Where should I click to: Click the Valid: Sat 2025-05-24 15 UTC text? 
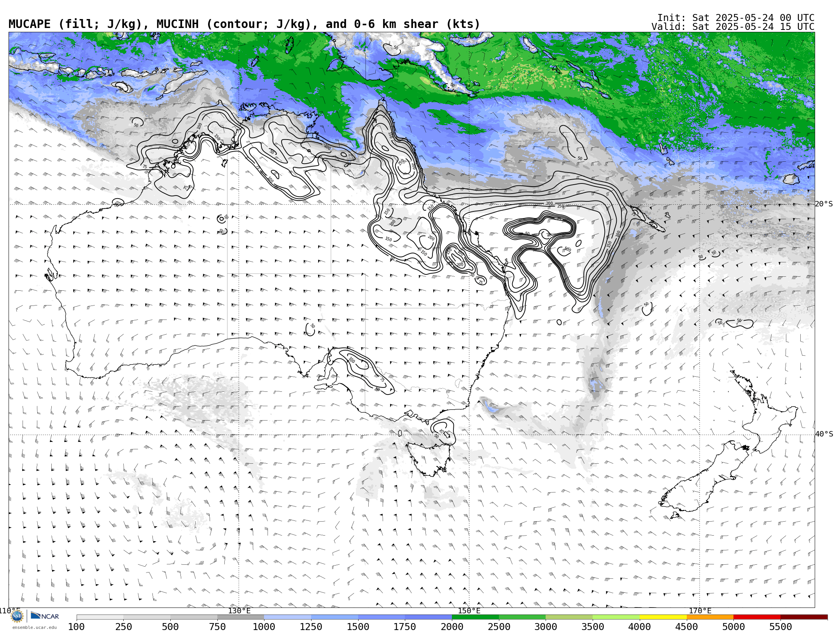733,27
